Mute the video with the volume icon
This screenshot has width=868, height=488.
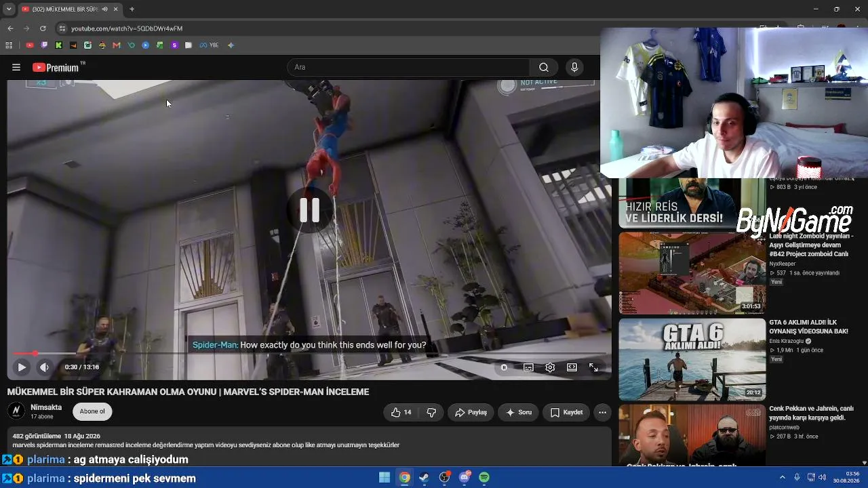[44, 367]
